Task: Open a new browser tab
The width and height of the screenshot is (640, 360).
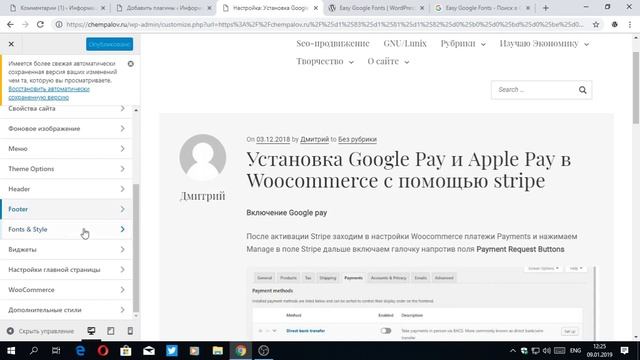Action: coord(546,8)
